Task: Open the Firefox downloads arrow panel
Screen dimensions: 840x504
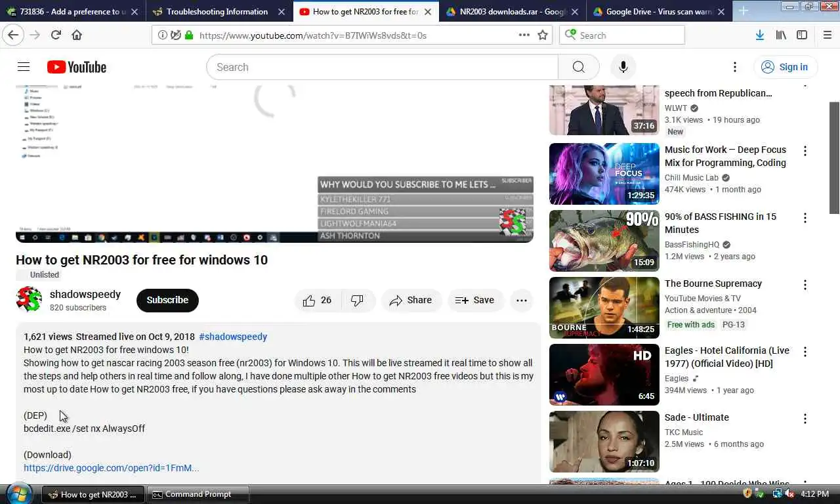Action: click(759, 35)
